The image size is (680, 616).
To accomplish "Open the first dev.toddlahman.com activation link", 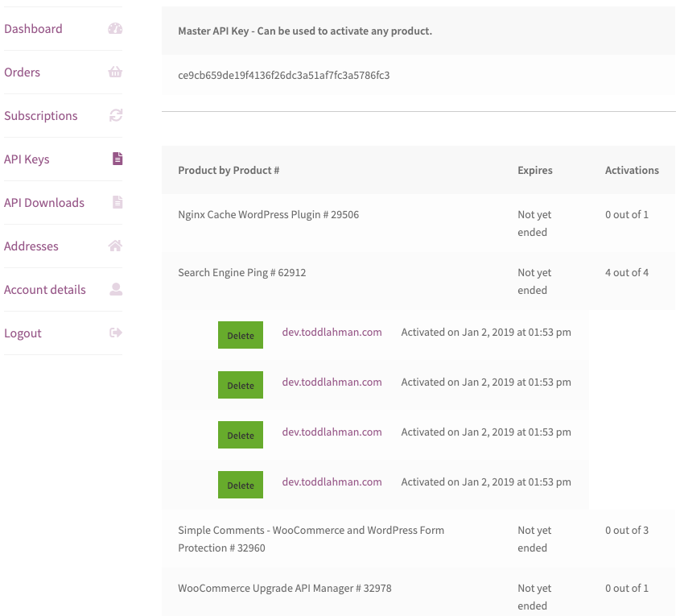I will click(332, 332).
